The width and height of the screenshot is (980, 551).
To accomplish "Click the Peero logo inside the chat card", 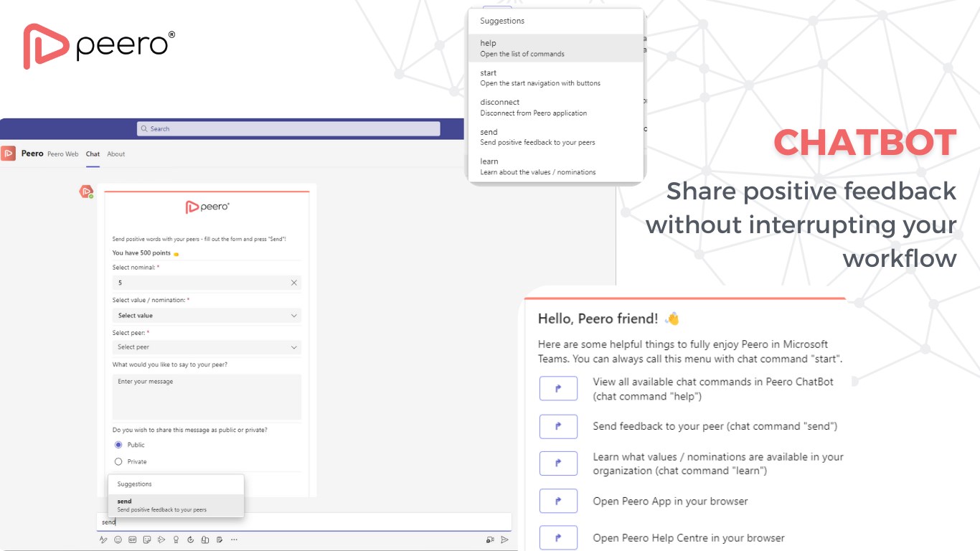I will pos(207,207).
